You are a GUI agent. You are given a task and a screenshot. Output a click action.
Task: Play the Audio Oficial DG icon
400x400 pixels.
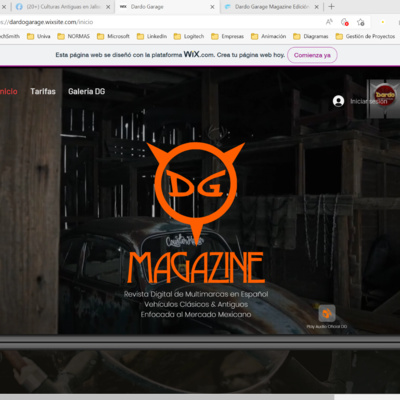click(x=327, y=313)
